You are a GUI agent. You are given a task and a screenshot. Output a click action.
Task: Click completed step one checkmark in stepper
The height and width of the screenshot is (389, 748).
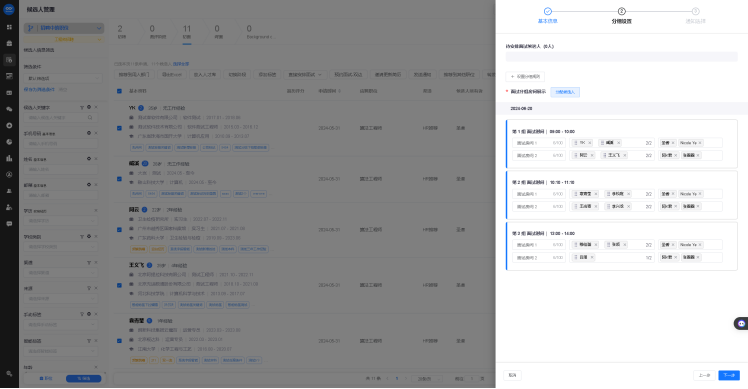click(x=548, y=11)
